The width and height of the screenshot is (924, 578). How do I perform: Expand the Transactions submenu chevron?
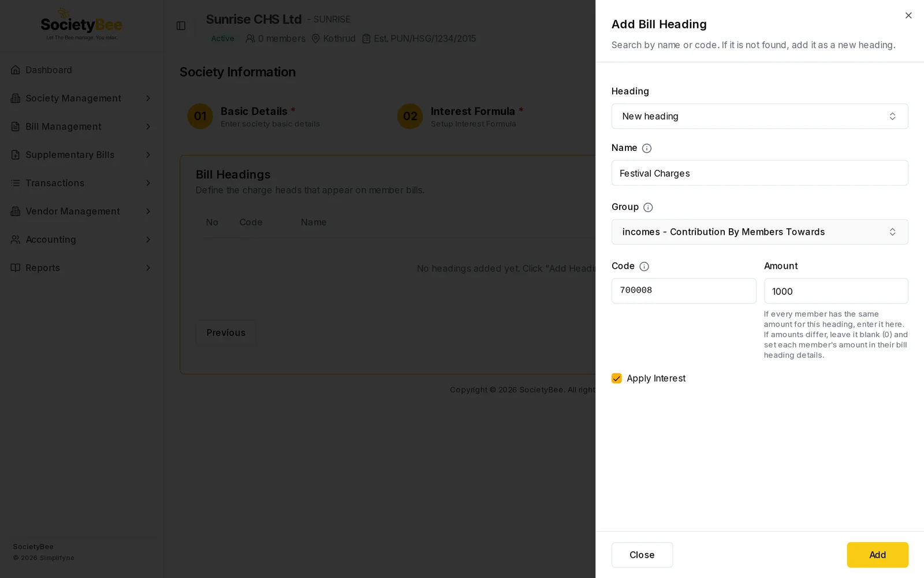tap(148, 183)
